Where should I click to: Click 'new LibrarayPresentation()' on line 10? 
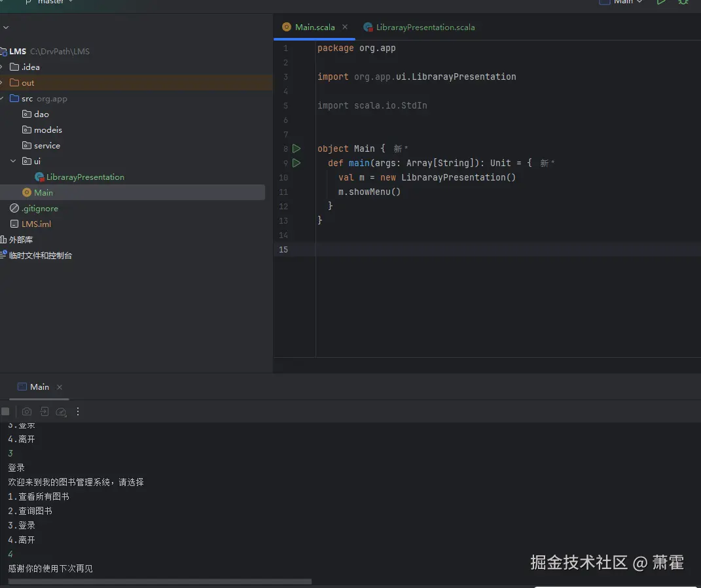click(x=448, y=177)
